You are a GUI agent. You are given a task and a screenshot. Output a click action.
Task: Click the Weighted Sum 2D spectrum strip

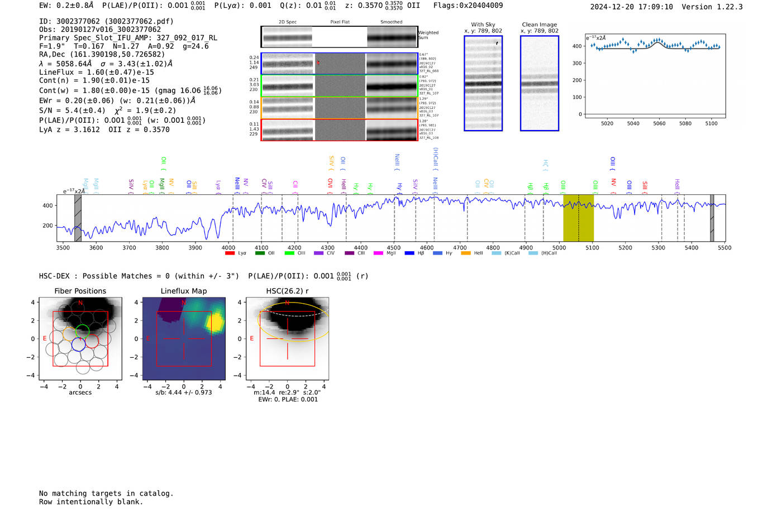click(339, 37)
